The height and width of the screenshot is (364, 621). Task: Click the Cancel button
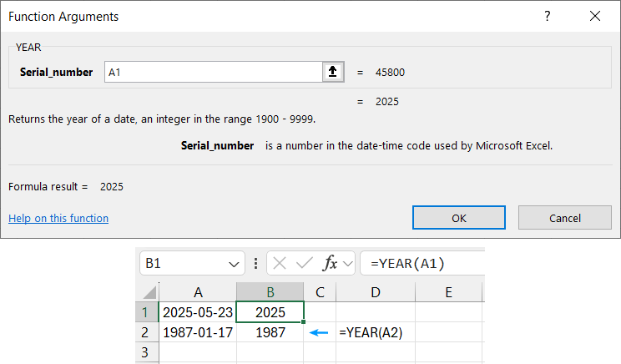pyautogui.click(x=565, y=217)
